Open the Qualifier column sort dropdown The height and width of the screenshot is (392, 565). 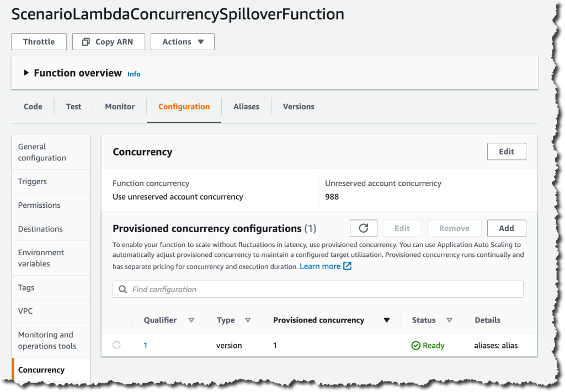click(x=191, y=320)
